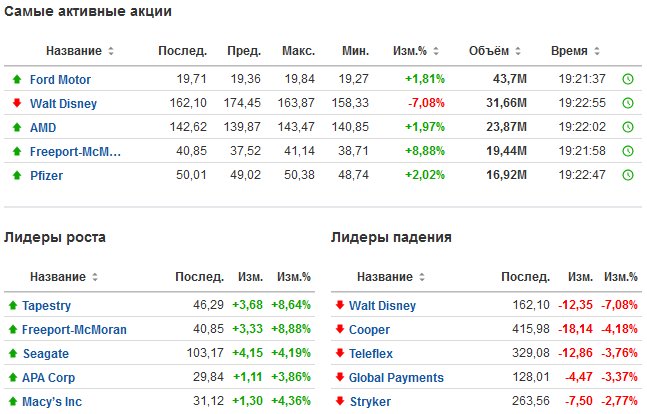Select Cooper change -18,14
The height and width of the screenshot is (414, 647).
[576, 329]
